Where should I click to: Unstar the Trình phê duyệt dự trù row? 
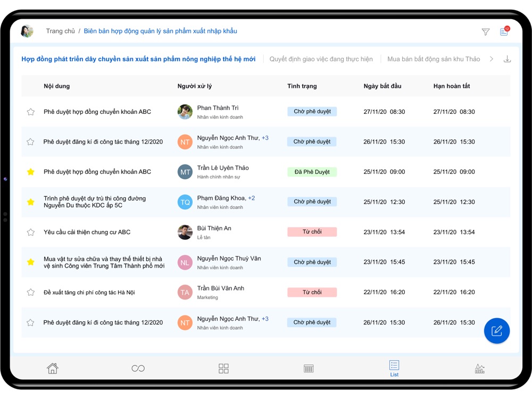[30, 202]
